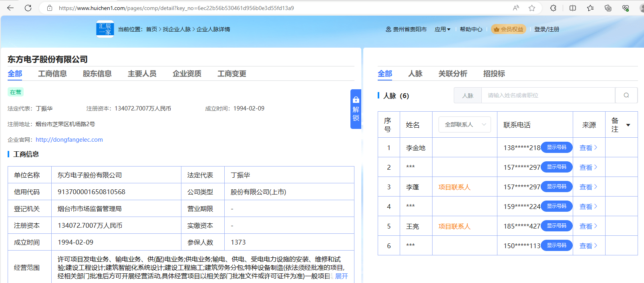
Task: Click the 汇辰一家 site logo
Action: [x=105, y=29]
